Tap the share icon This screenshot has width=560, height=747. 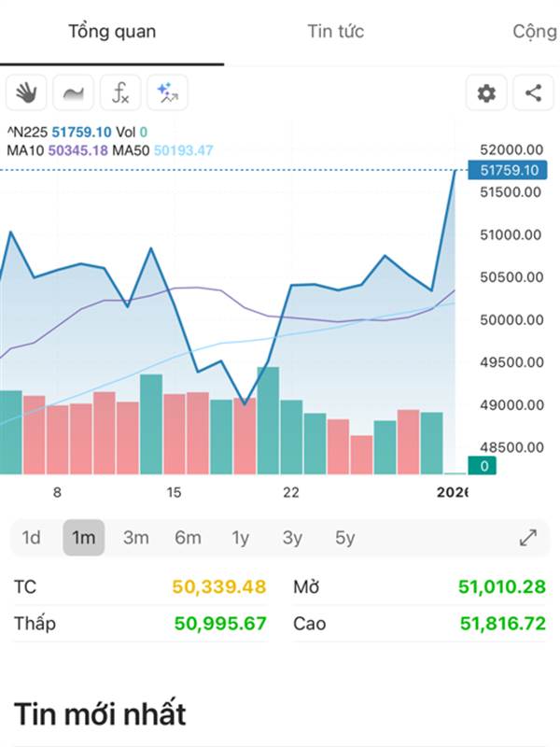pyautogui.click(x=533, y=92)
